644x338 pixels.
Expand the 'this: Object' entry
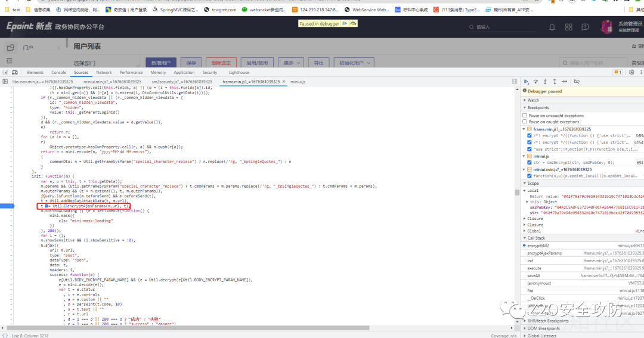coord(528,201)
